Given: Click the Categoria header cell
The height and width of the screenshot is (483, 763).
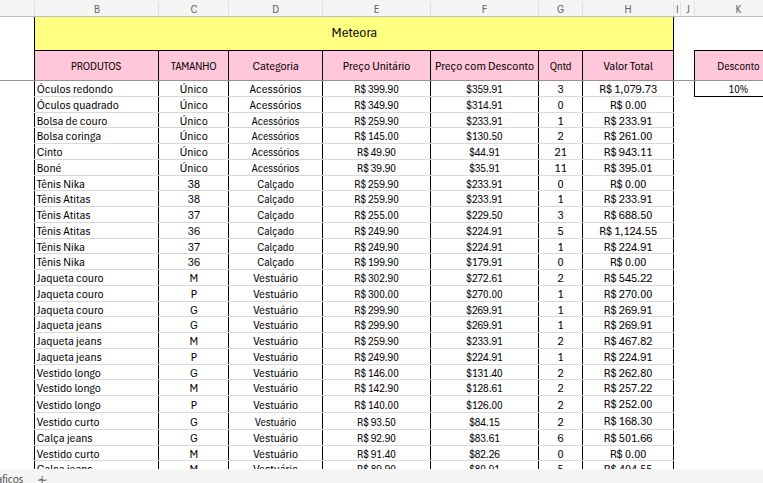Looking at the screenshot, I should 275,66.
